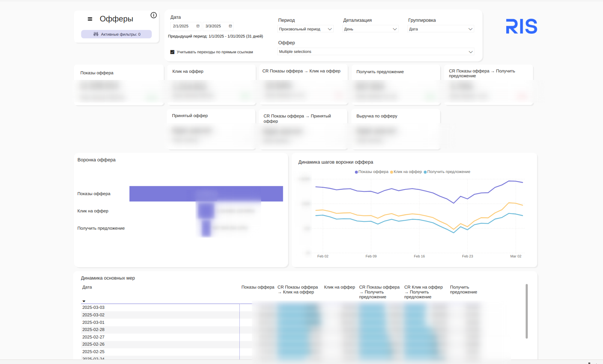Click the Показы оффера funnel bar
Viewport: 603px width, 364px height.
[x=206, y=194]
